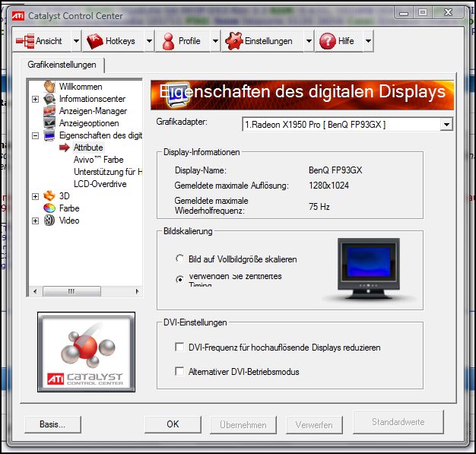Select Attribute in the tree
This screenshot has width=476, height=454.
click(x=88, y=148)
